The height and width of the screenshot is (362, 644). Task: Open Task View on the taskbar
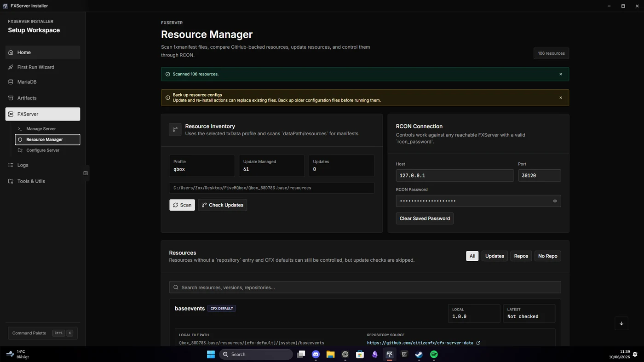(x=301, y=354)
